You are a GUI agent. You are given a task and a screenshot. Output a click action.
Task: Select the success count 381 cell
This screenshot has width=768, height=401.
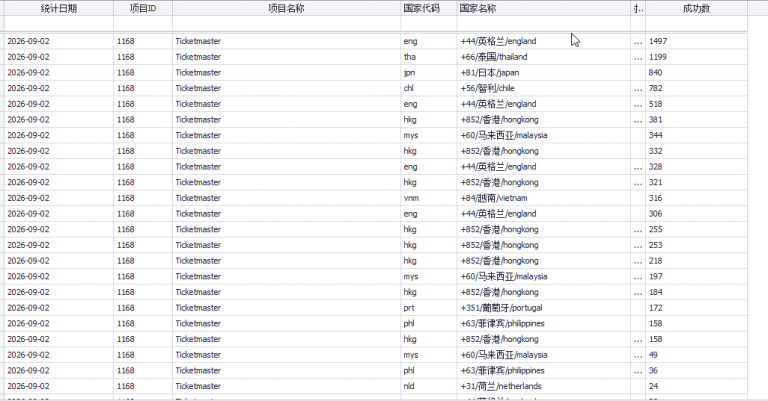coord(696,119)
